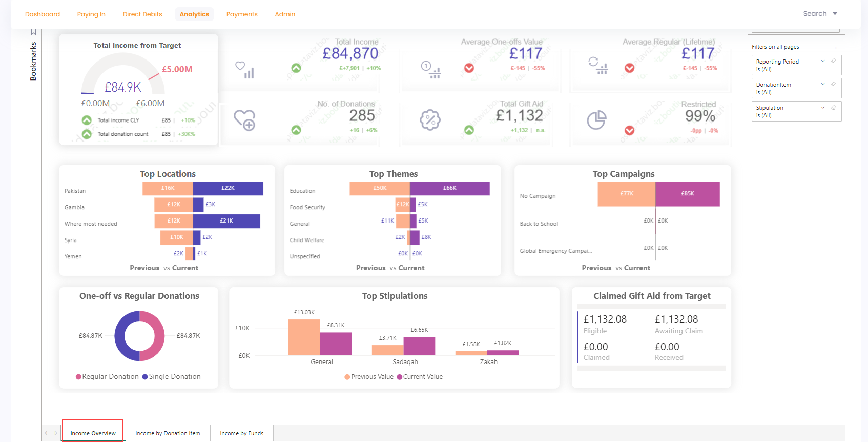This screenshot has height=442, width=868.
Task: Click Education current £66K bar
Action: pos(449,188)
